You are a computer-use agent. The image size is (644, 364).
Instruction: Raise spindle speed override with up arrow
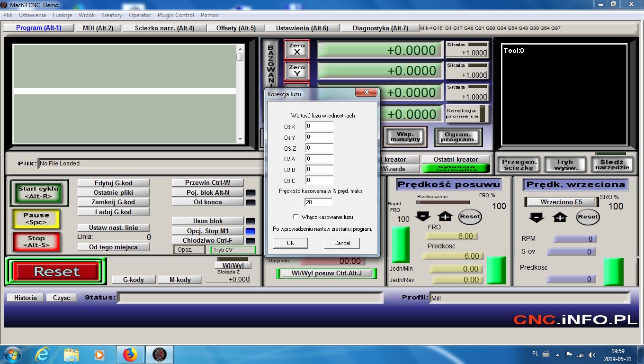(560, 217)
